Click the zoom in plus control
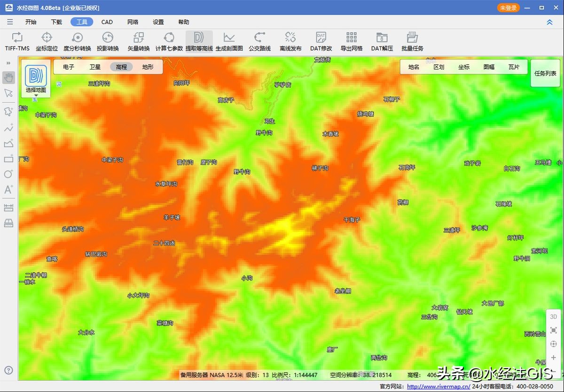The height and width of the screenshot is (392, 564). coord(553,358)
